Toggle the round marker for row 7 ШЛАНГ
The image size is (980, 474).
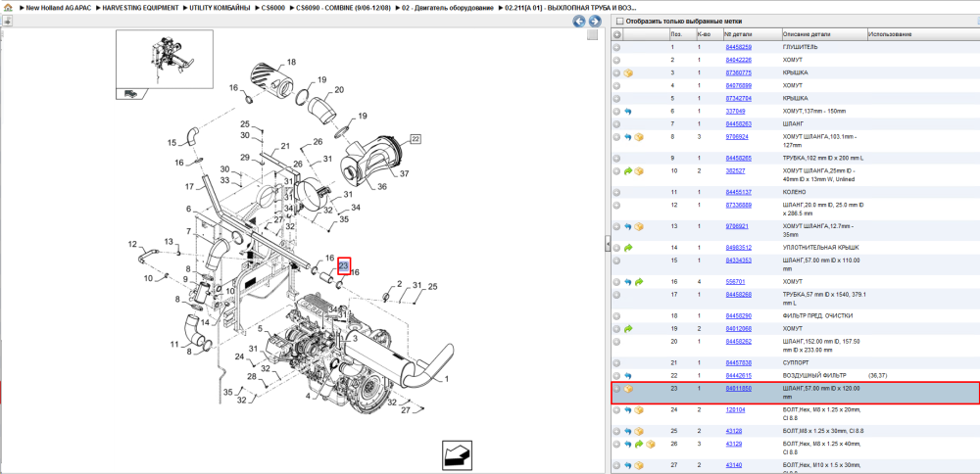(616, 124)
